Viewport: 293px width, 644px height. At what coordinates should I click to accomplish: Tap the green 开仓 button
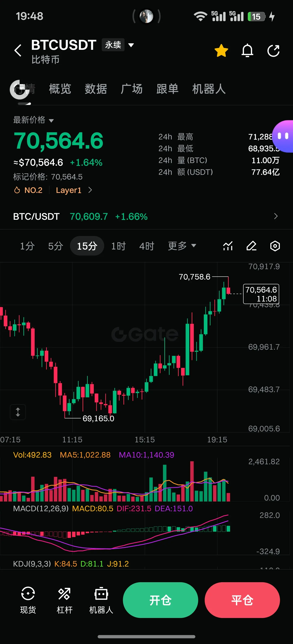coord(160,600)
